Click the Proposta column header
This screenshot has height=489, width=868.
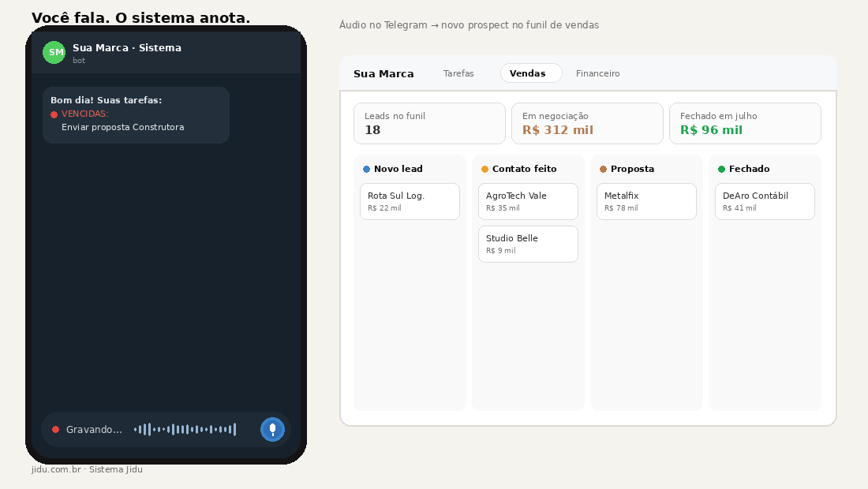[x=632, y=169]
